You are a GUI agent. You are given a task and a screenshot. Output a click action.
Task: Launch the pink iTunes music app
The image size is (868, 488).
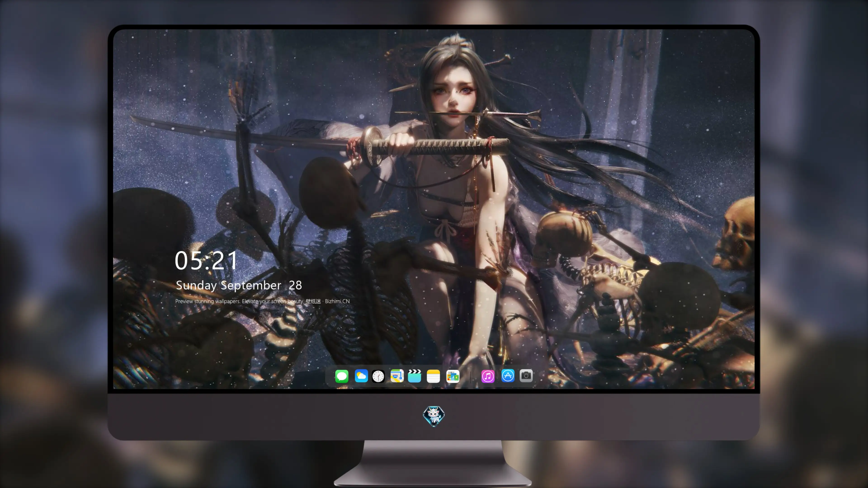tap(488, 376)
